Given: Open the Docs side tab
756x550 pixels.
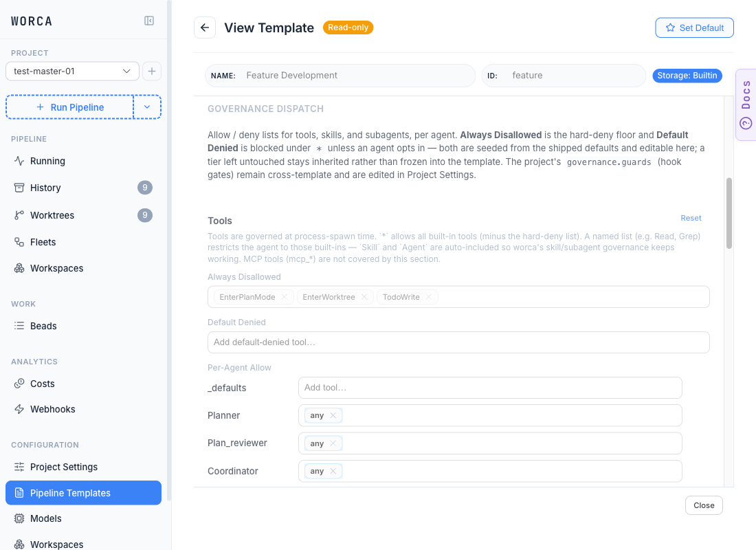Looking at the screenshot, I should [746, 104].
